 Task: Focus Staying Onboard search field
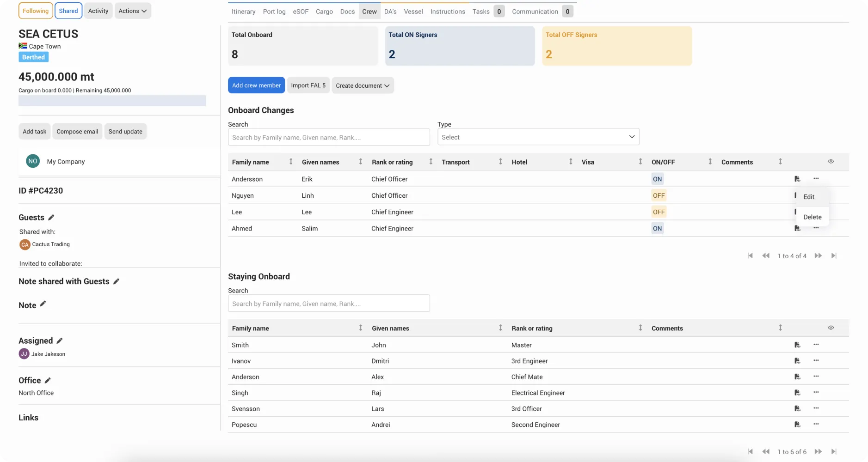pyautogui.click(x=329, y=304)
